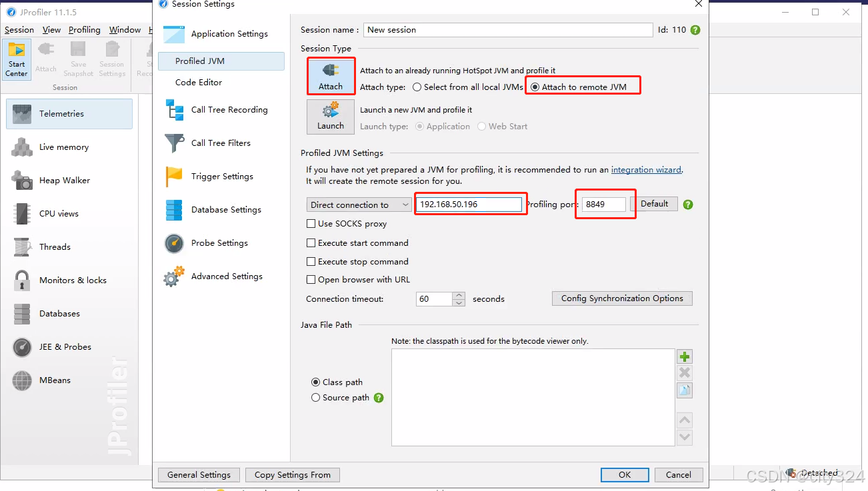Open the Threads view
Image resolution: width=868 pixels, height=491 pixels.
coord(69,247)
